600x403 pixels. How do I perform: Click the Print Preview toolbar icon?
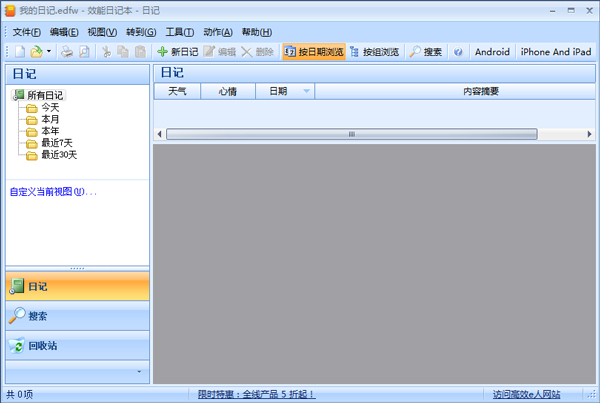tap(84, 52)
